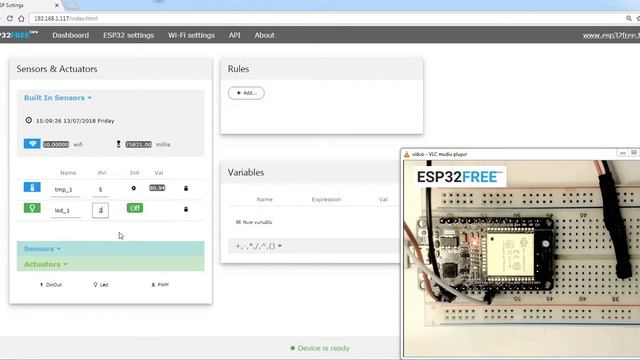Viewport: 640px width, 360px height.
Task: Click the blue temperature sensor icon
Action: coord(32,187)
